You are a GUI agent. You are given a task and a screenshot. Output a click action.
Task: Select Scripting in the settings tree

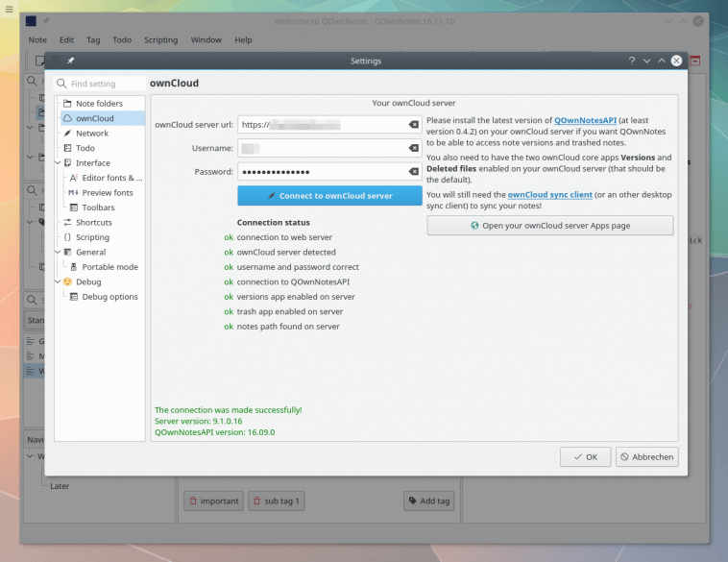pyautogui.click(x=92, y=237)
